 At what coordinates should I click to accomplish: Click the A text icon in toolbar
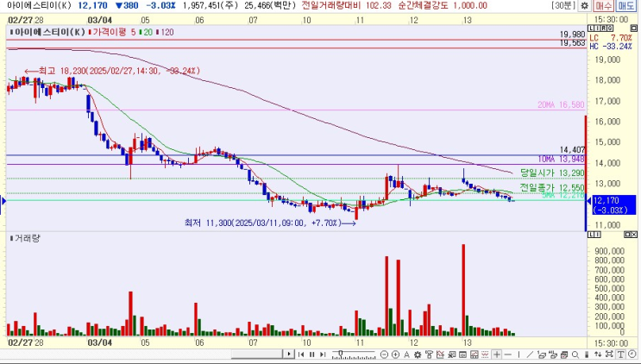(x=406, y=355)
